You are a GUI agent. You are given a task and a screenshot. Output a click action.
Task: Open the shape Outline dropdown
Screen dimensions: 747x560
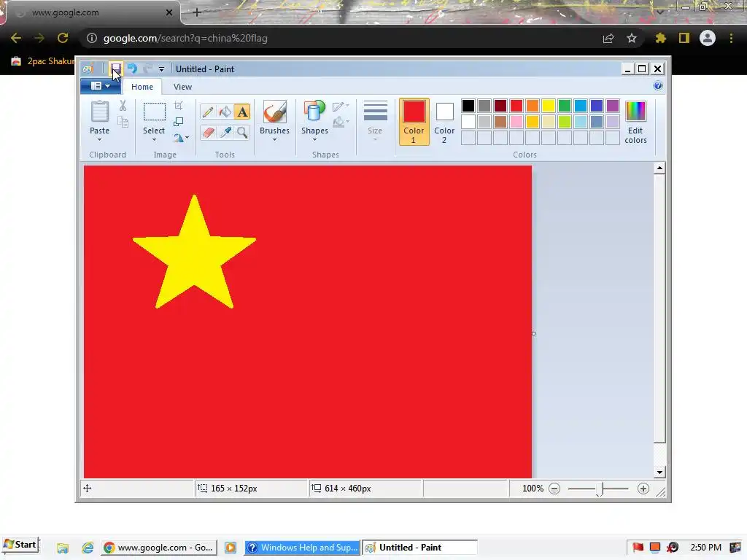coord(341,106)
